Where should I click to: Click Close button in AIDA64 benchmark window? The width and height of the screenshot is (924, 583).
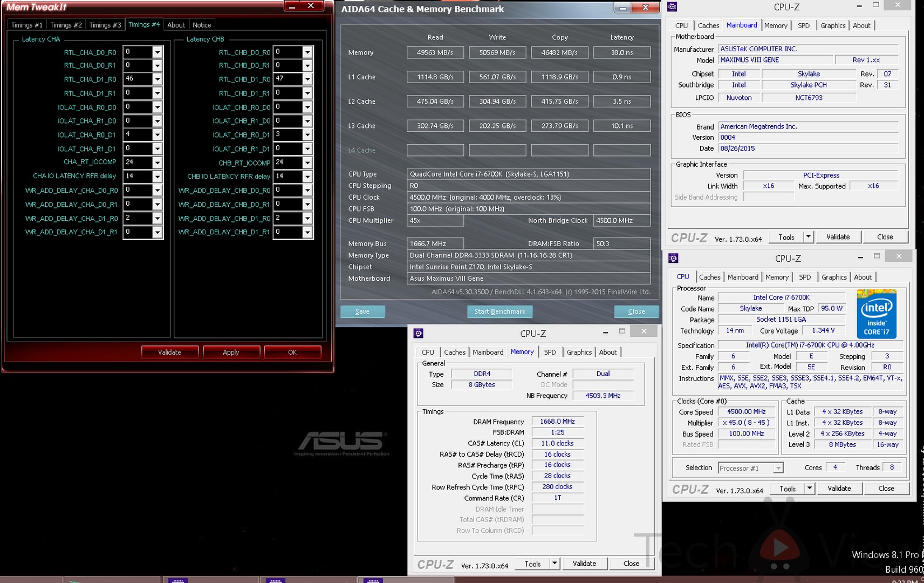636,311
